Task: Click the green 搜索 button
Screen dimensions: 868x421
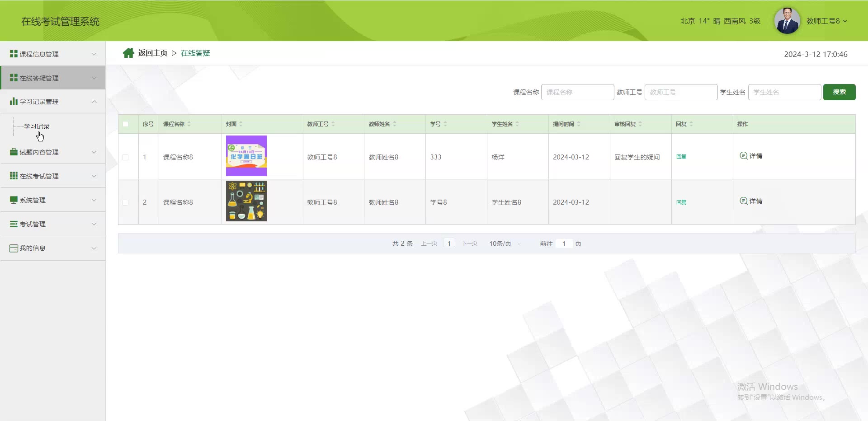Action: point(839,92)
